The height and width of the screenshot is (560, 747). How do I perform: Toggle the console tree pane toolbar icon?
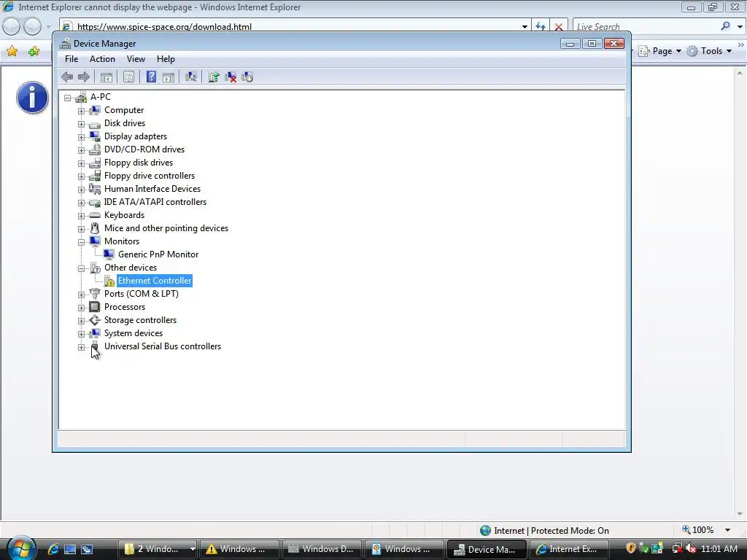[x=107, y=77]
